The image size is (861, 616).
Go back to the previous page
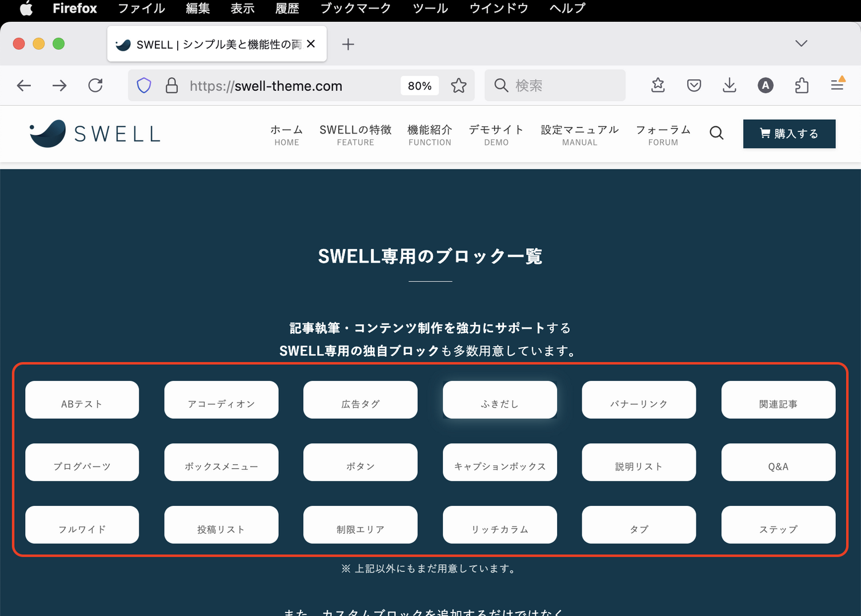point(24,86)
